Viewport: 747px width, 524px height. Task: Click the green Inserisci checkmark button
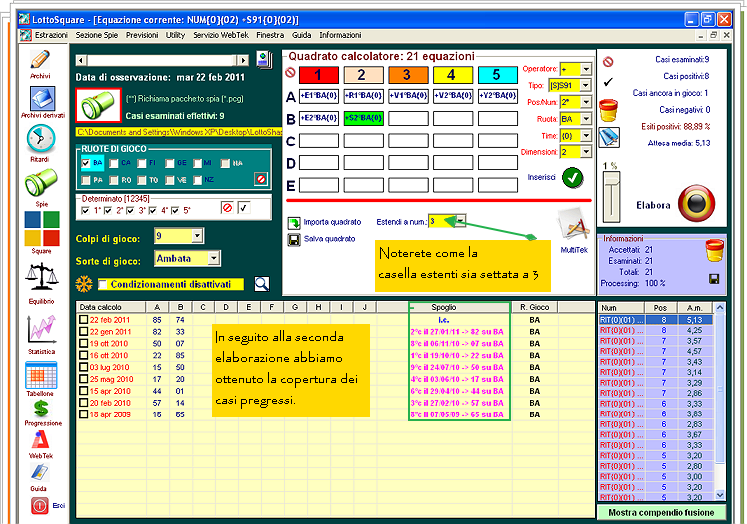(573, 178)
